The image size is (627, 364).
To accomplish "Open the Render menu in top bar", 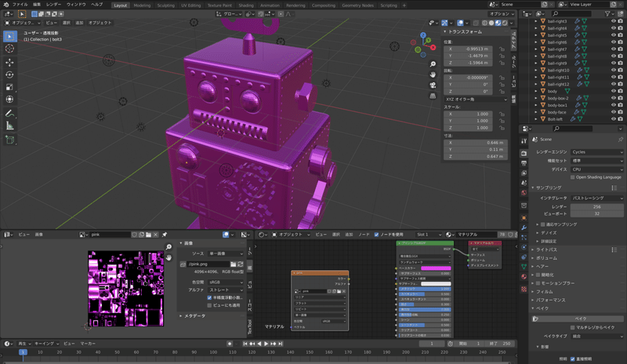I will pos(53,5).
